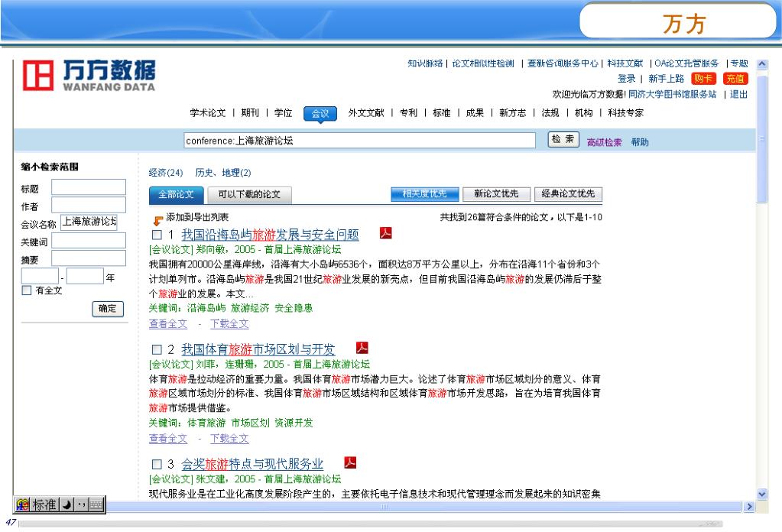782x532 pixels.
Task: Toggle IME half/full-width moon icon
Action: [67, 504]
